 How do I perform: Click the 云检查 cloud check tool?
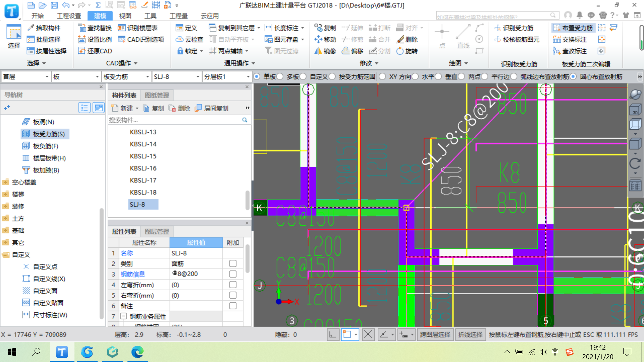pyautogui.click(x=190, y=40)
